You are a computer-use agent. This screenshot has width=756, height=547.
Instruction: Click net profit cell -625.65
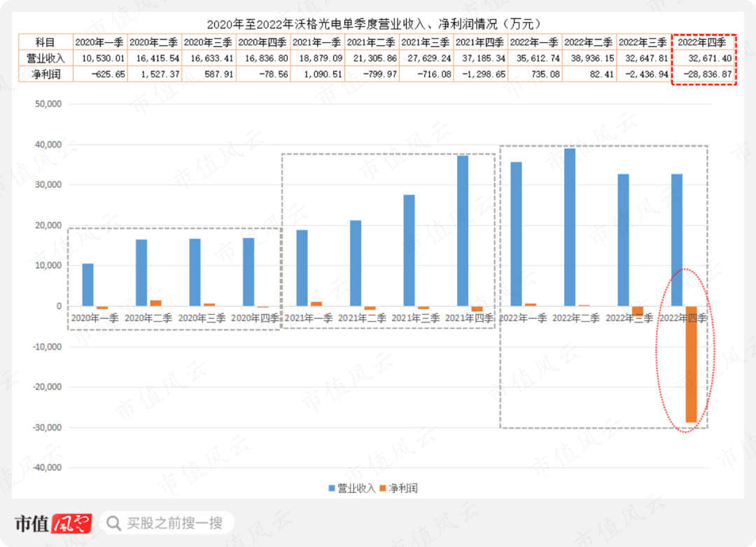[100, 74]
